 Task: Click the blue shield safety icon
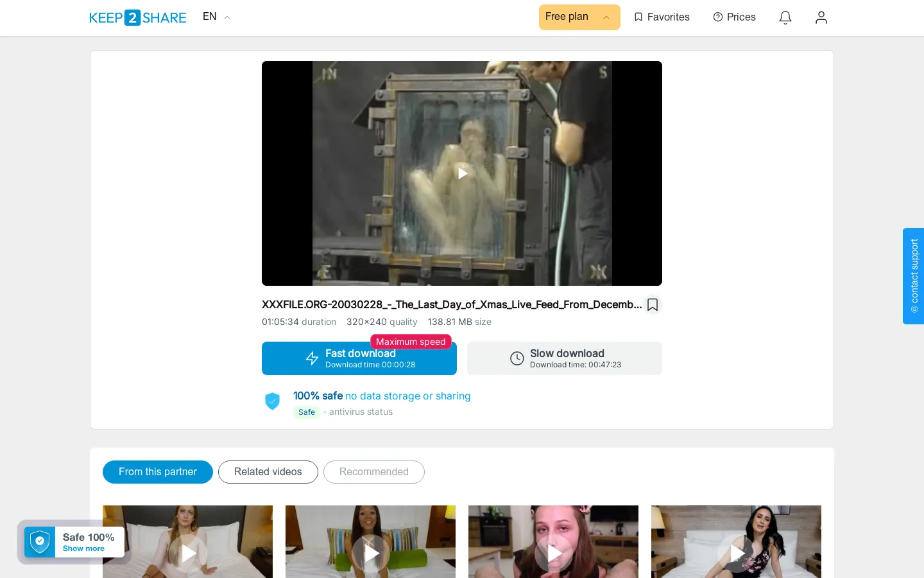[273, 401]
